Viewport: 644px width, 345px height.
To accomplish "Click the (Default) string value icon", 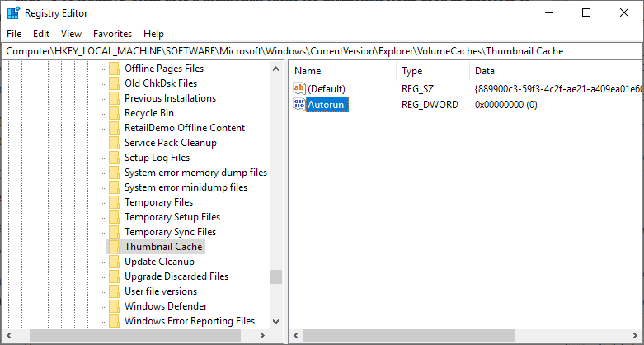I will pyautogui.click(x=299, y=88).
